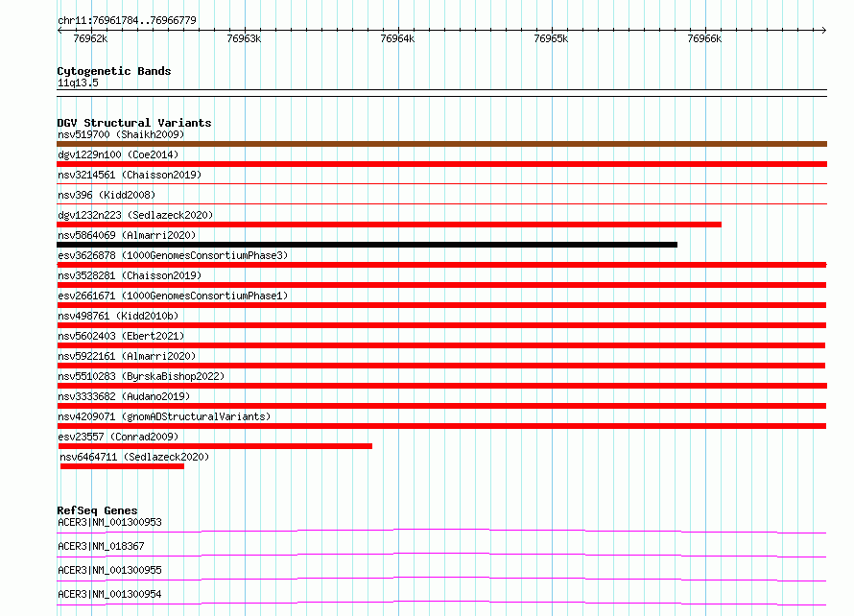Click the nsv396 (Kidd2008) label
Screen dimensions: 854x616
[107, 195]
